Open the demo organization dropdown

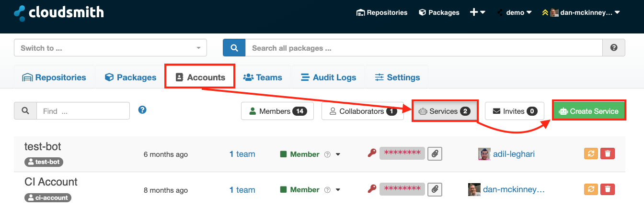pos(514,12)
